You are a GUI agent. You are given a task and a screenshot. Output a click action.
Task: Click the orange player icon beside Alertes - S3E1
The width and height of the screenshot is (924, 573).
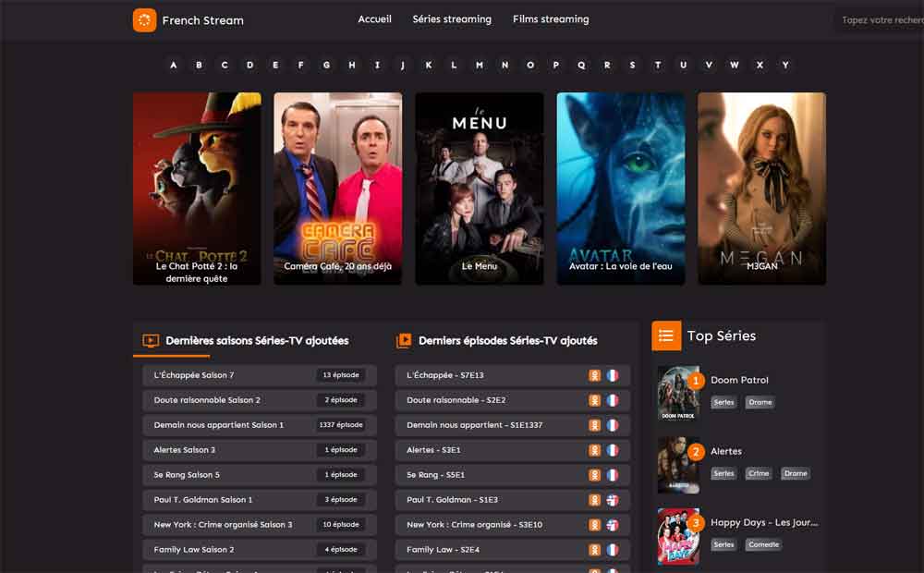(594, 450)
